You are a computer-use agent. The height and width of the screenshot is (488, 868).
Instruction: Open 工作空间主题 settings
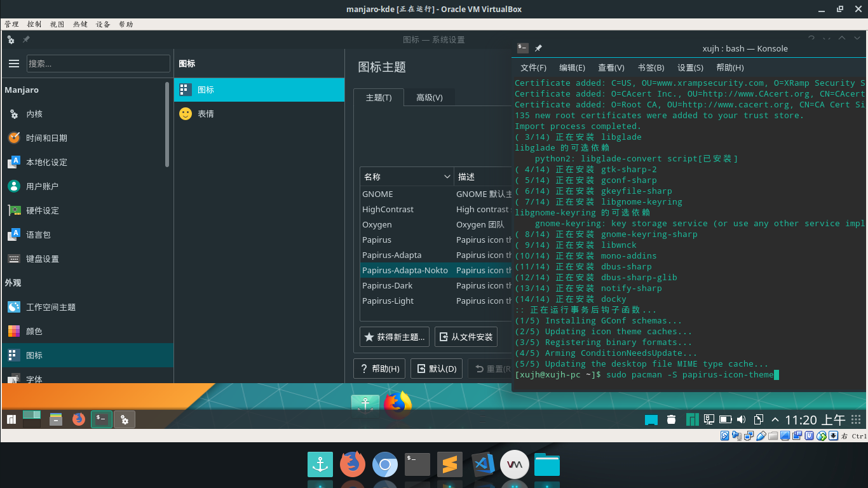click(x=86, y=308)
